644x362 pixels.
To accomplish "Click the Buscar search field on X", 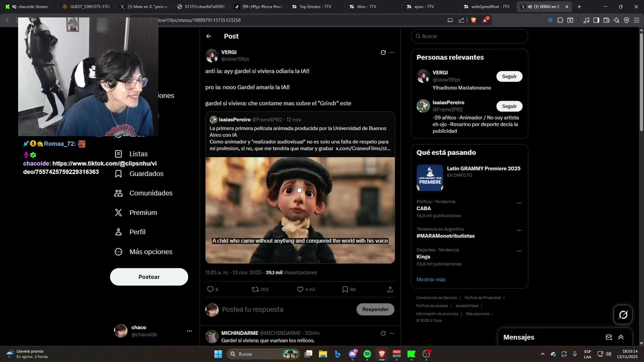I will tap(469, 36).
